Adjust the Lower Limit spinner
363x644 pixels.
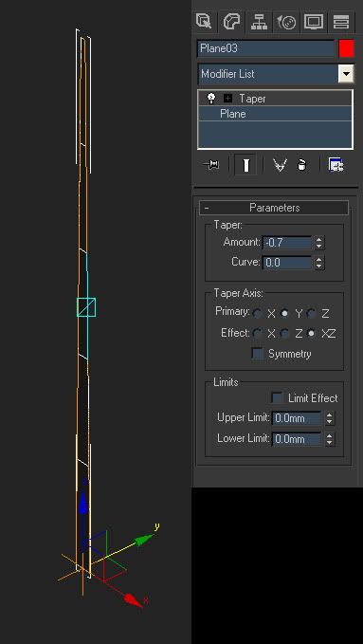click(x=329, y=439)
